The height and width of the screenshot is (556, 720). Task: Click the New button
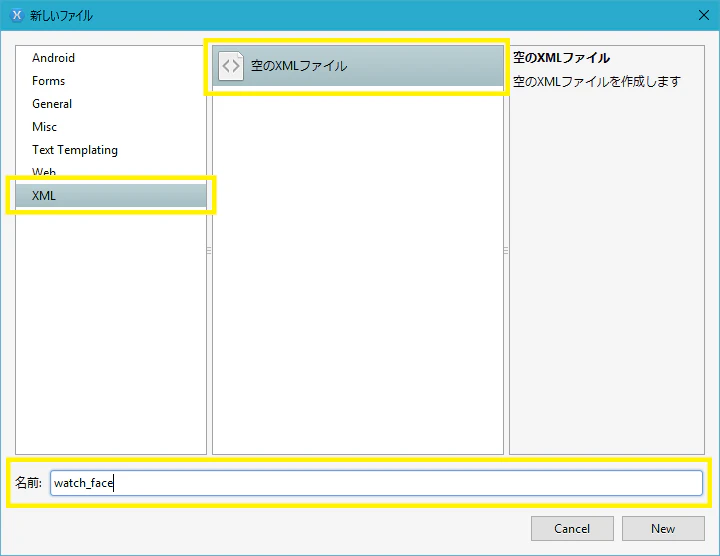click(663, 529)
